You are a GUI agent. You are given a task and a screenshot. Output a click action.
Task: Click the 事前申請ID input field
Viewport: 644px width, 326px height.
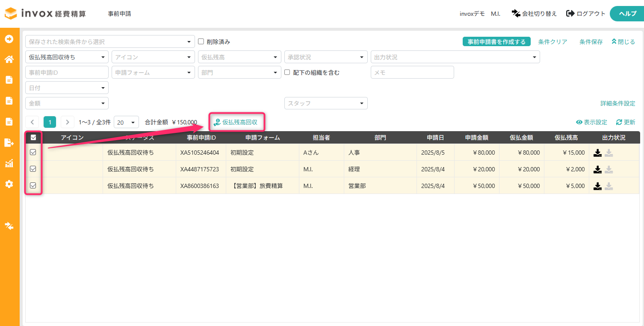pos(67,72)
